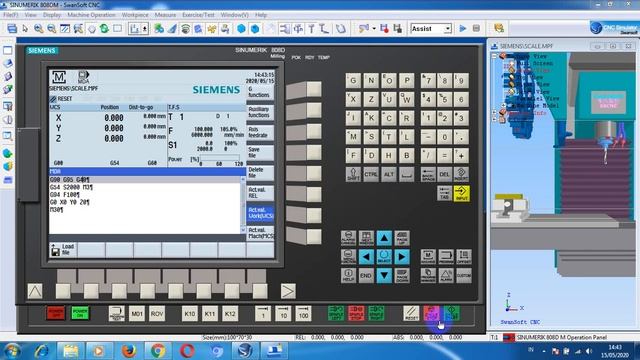The image size is (640, 360).
Task: Toggle the red POWER OFF button
Action: pyautogui.click(x=56, y=313)
